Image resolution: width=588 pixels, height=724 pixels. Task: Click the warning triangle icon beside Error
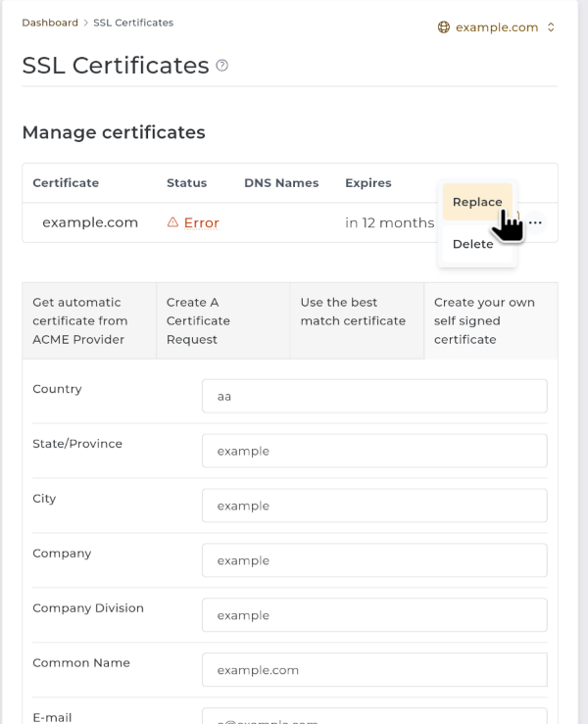pyautogui.click(x=172, y=222)
